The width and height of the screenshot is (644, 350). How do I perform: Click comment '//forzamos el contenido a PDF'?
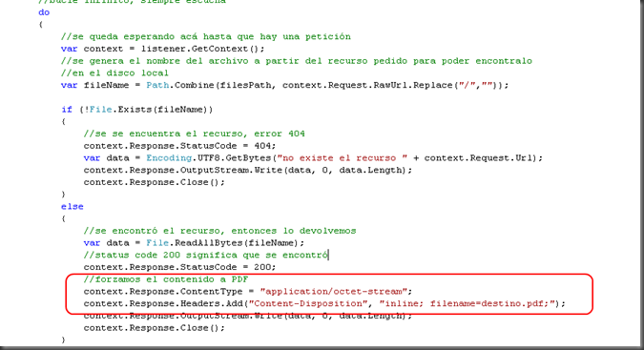166,279
